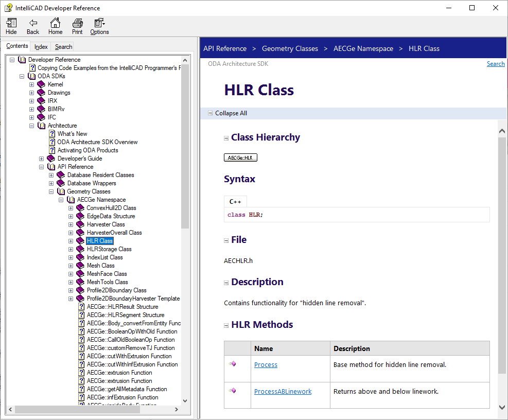Click scroll-down arrow of the contents tree
The image size is (508, 420).
185,401
